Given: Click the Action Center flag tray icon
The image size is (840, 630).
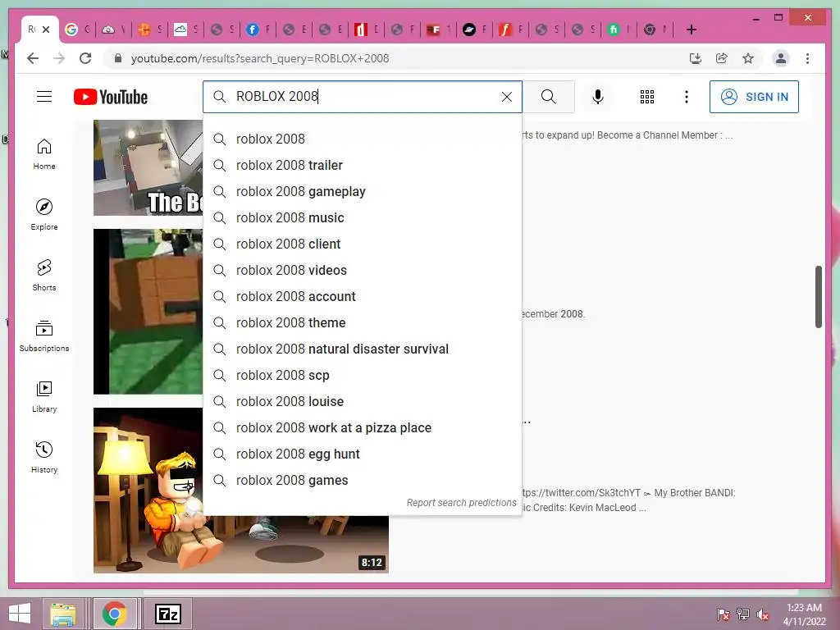Looking at the screenshot, I should (x=724, y=614).
